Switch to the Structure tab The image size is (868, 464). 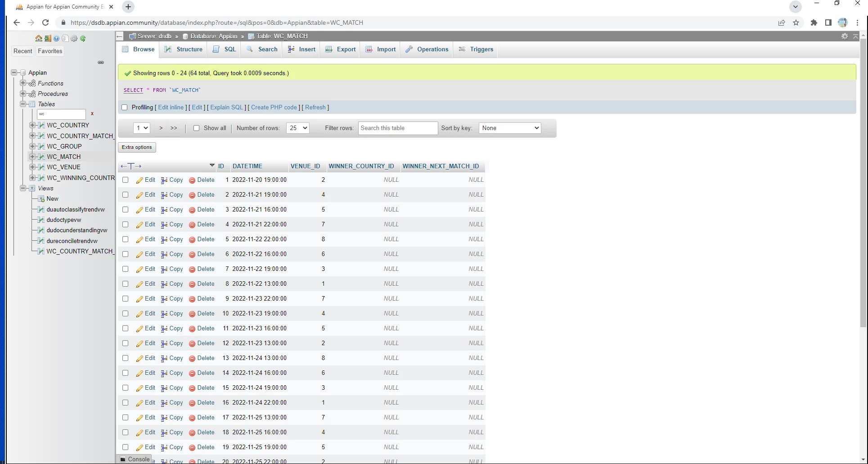[x=183, y=50]
